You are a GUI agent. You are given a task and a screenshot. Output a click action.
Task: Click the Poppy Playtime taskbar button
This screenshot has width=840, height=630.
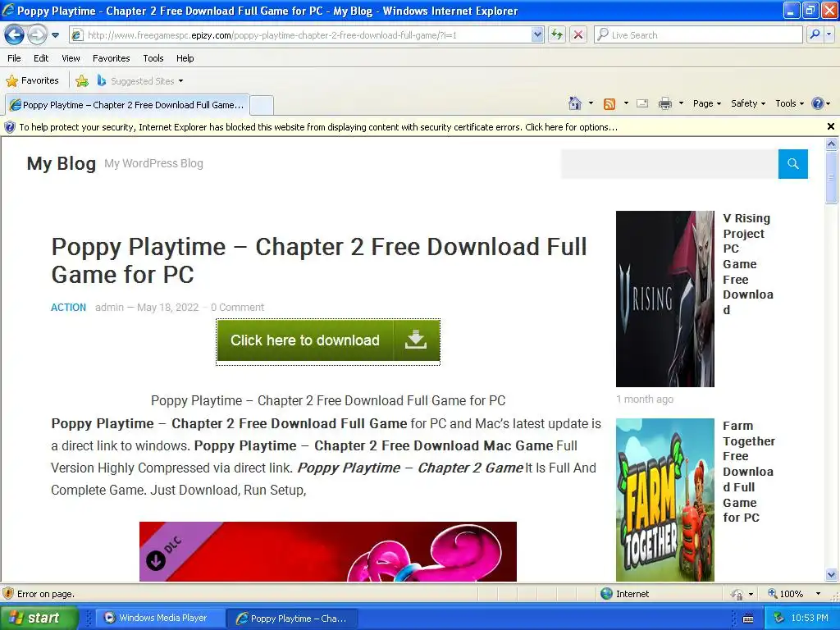click(x=291, y=619)
